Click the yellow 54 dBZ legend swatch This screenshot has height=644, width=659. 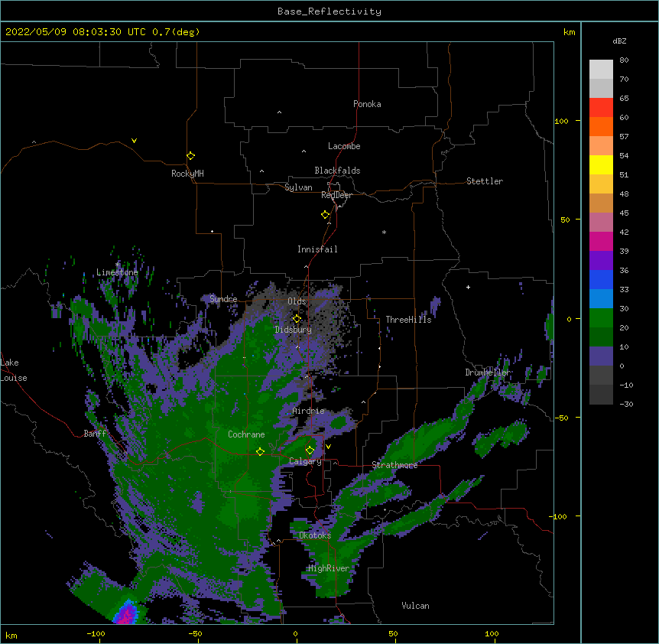[x=601, y=164]
